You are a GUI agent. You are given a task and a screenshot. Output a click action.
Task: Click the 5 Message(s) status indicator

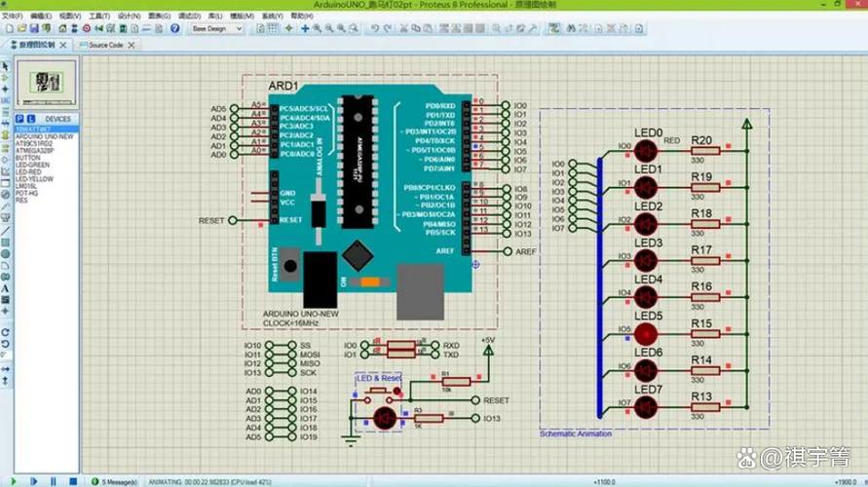pos(114,482)
